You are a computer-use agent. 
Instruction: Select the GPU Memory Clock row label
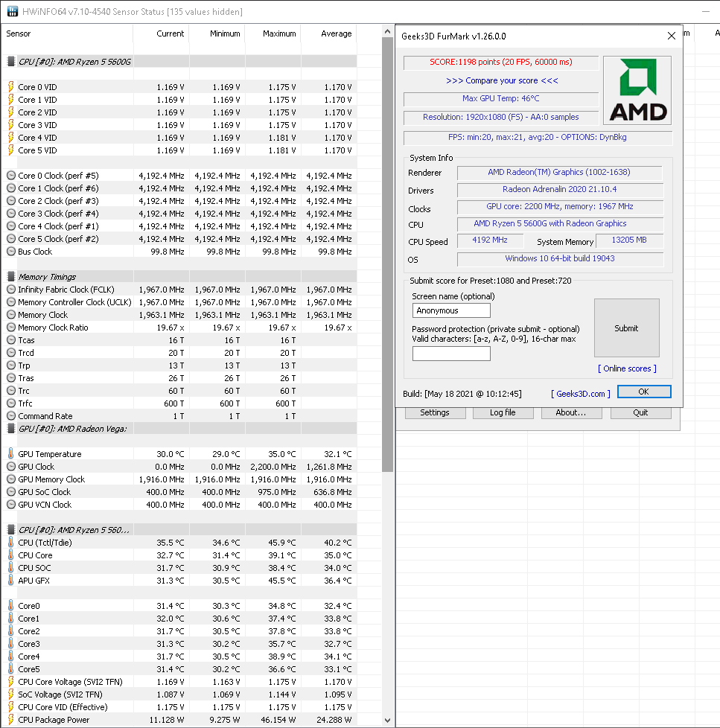pyautogui.click(x=51, y=479)
